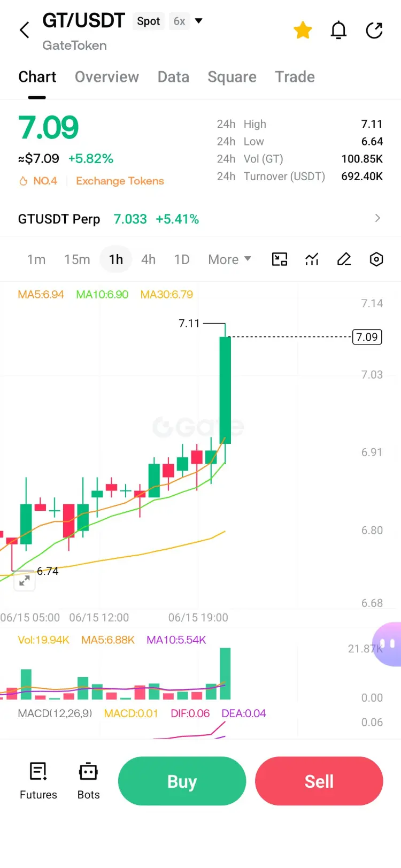Tap the 24h High value 7.11
Image resolution: width=401 pixels, height=868 pixels.
coord(372,124)
